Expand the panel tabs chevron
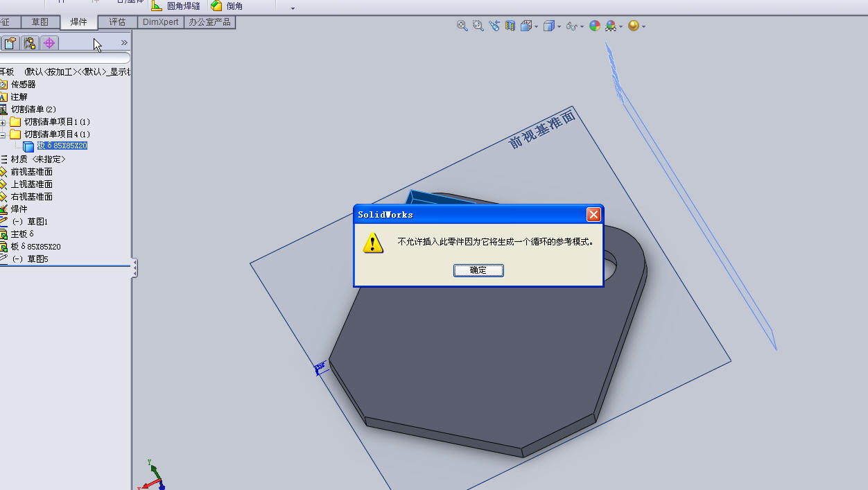Viewport: 868px width, 490px height. [124, 43]
